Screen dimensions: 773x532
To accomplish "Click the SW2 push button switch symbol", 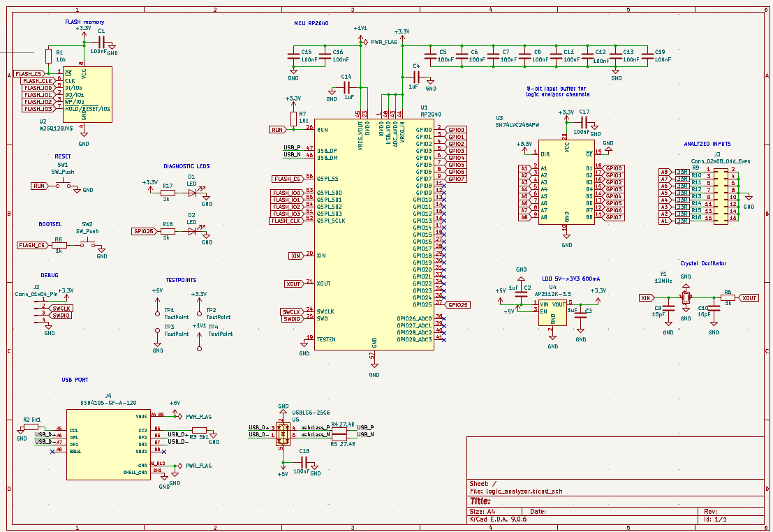I will tap(88, 244).
